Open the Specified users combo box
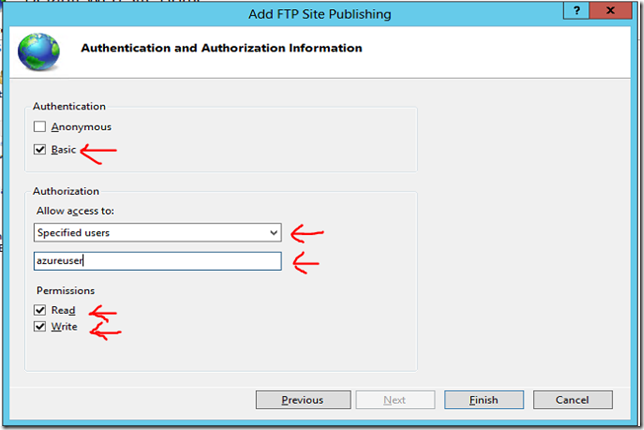Image resolution: width=644 pixels, height=430 pixels. click(x=158, y=232)
